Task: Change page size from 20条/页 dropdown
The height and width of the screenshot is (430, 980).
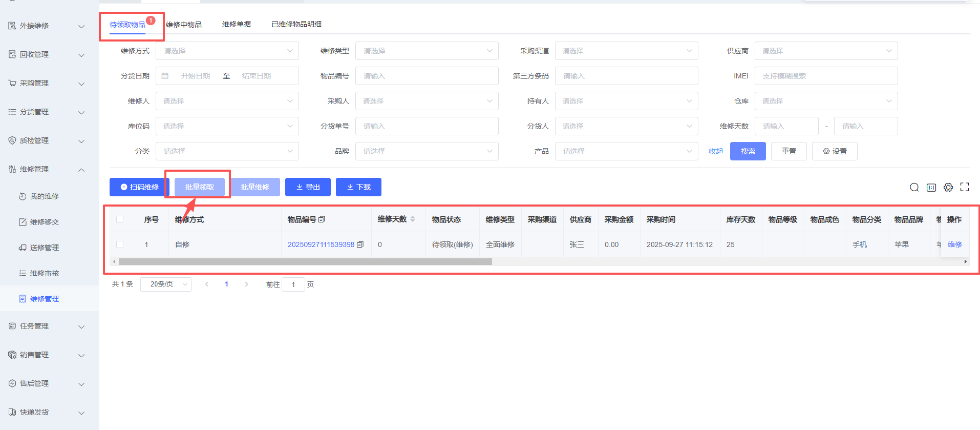Action: (x=166, y=284)
